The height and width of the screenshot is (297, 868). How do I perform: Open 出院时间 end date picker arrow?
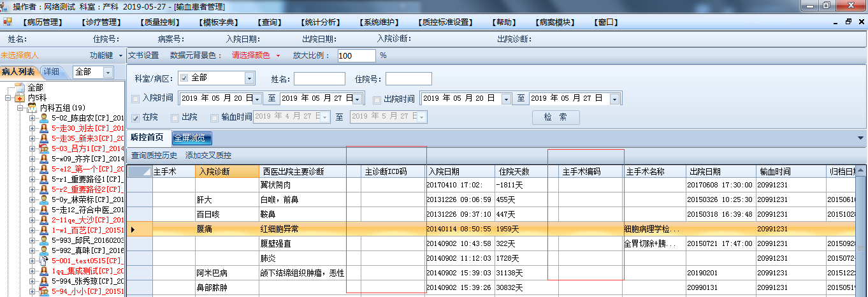(615, 99)
